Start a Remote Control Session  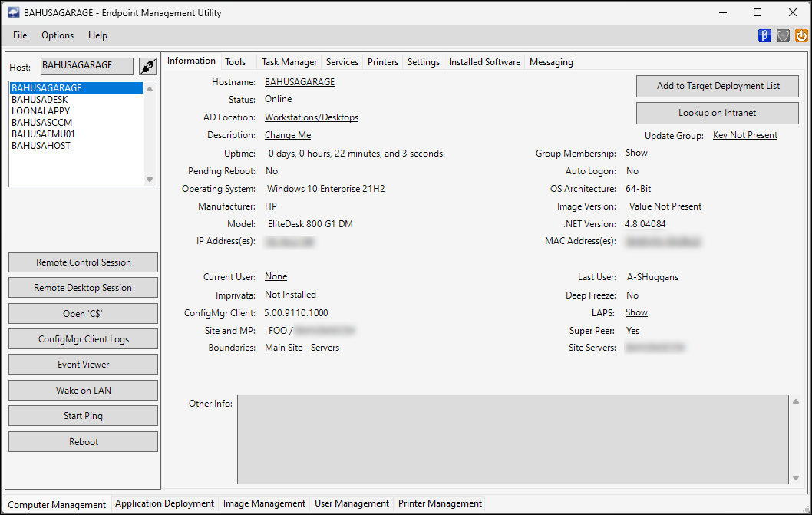[84, 262]
